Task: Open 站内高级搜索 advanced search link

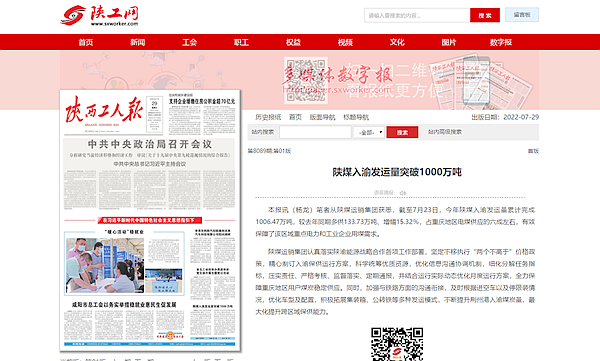Action: tap(445, 132)
